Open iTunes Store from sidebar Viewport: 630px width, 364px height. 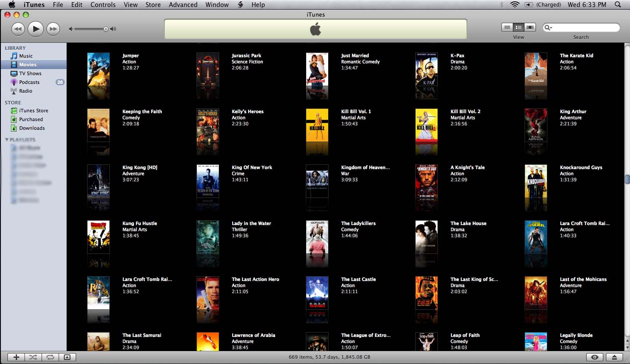pyautogui.click(x=34, y=111)
